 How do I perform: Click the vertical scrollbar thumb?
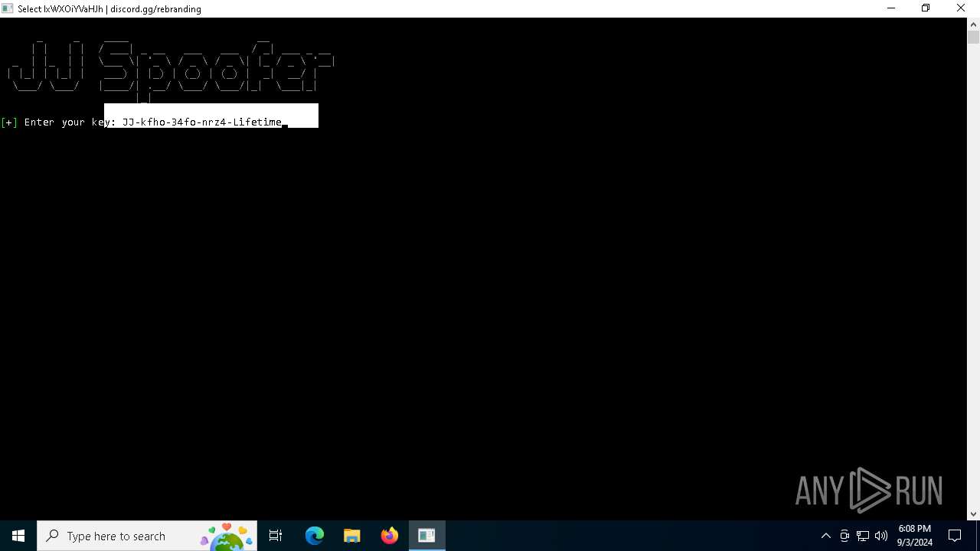pyautogui.click(x=973, y=37)
